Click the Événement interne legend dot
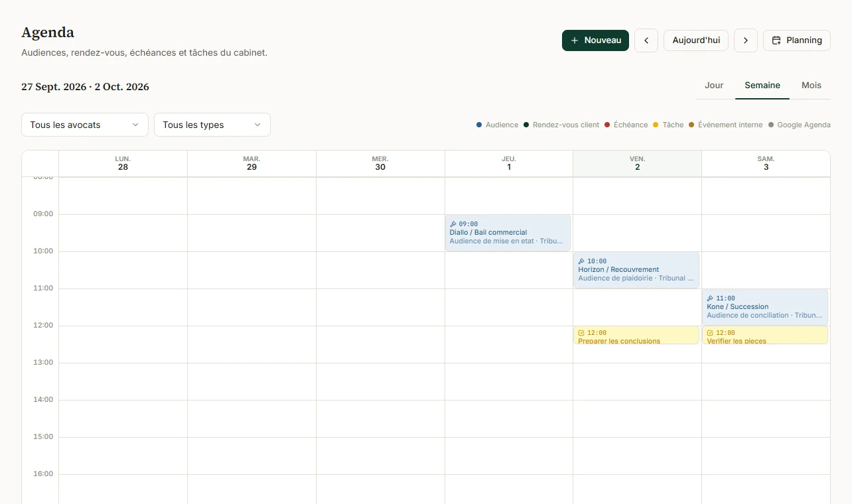Image resolution: width=852 pixels, height=504 pixels. click(x=691, y=125)
